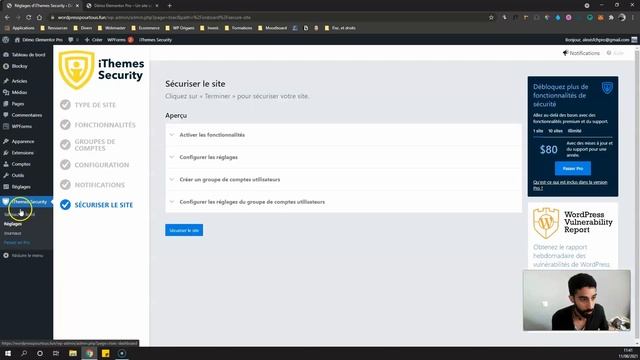Click the Outils wrench icon
The height and width of the screenshot is (360, 640).
6,175
